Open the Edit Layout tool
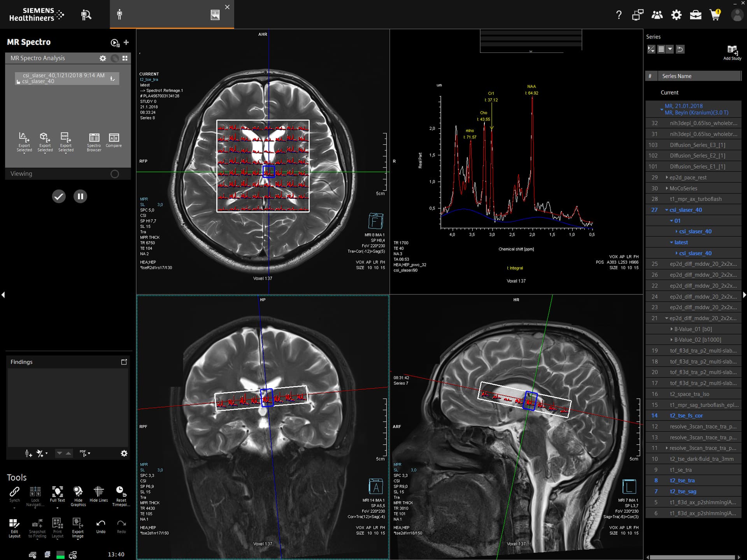Screen dimensions: 747x560 (14, 523)
